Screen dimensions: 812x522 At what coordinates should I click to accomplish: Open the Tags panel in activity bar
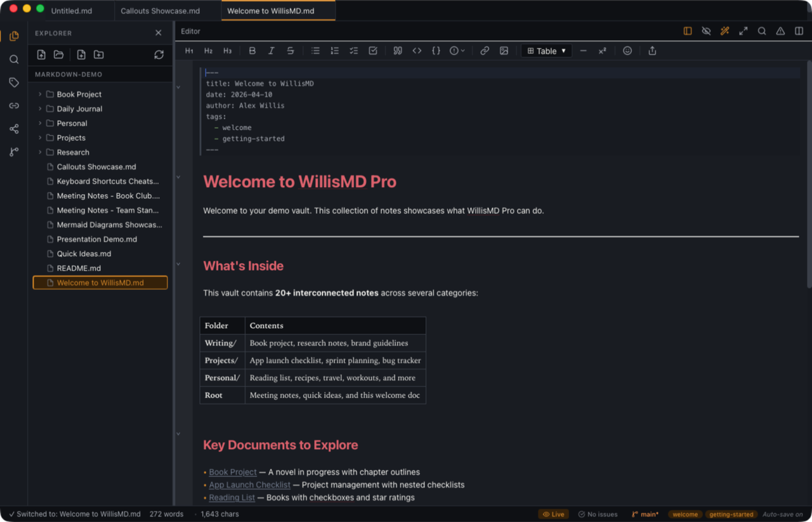(14, 82)
